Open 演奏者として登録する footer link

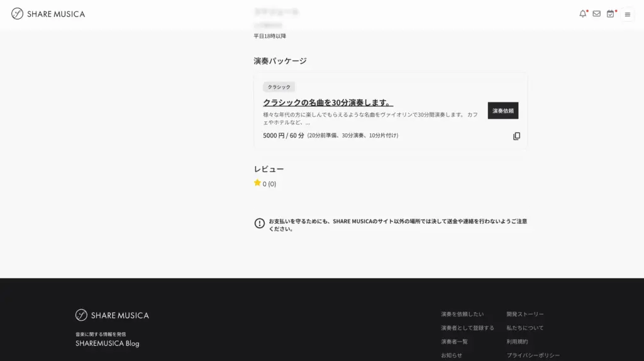[467, 328]
